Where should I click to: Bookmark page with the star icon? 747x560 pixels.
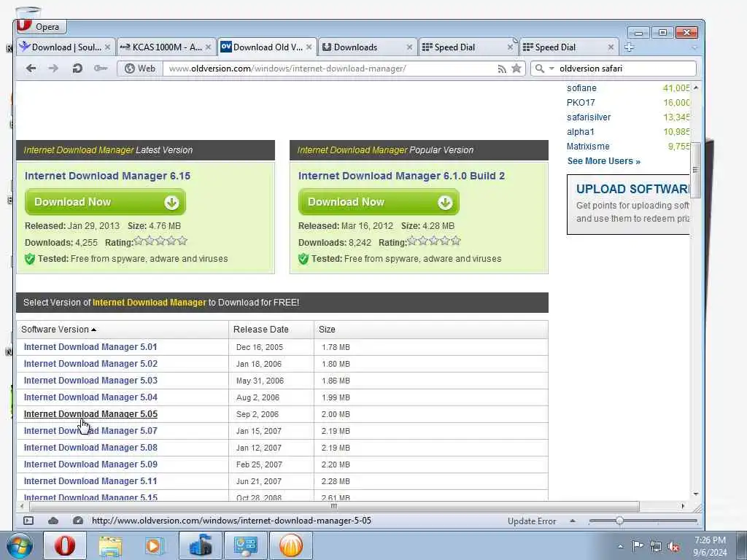point(516,69)
